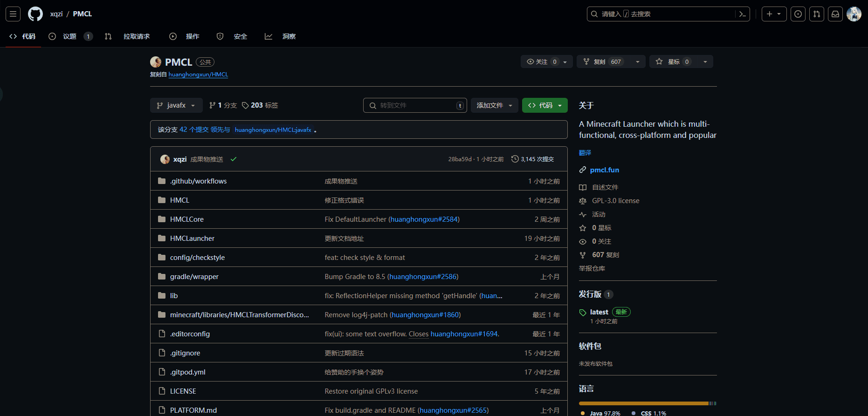Open the notifications inbox icon
This screenshot has height=416, width=868.
pos(835,14)
